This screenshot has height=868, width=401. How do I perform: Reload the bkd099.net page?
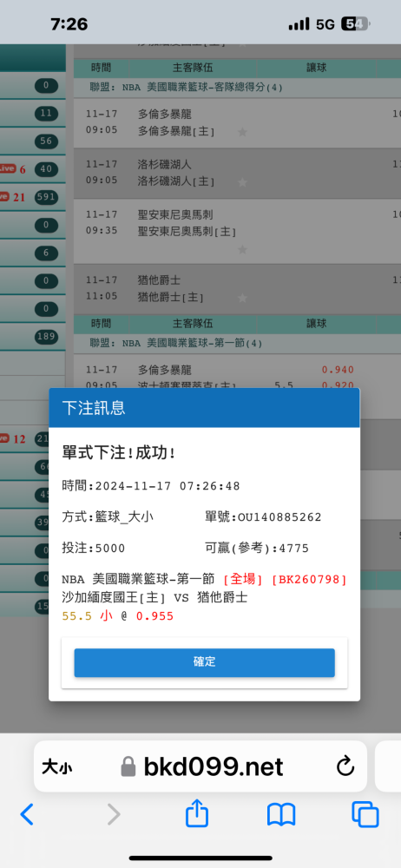pyautogui.click(x=345, y=766)
